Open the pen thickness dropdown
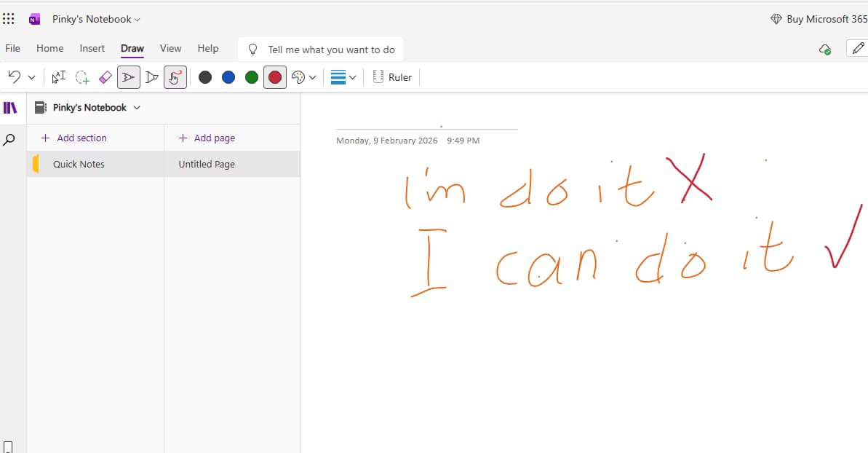The height and width of the screenshot is (453, 868). [x=343, y=77]
